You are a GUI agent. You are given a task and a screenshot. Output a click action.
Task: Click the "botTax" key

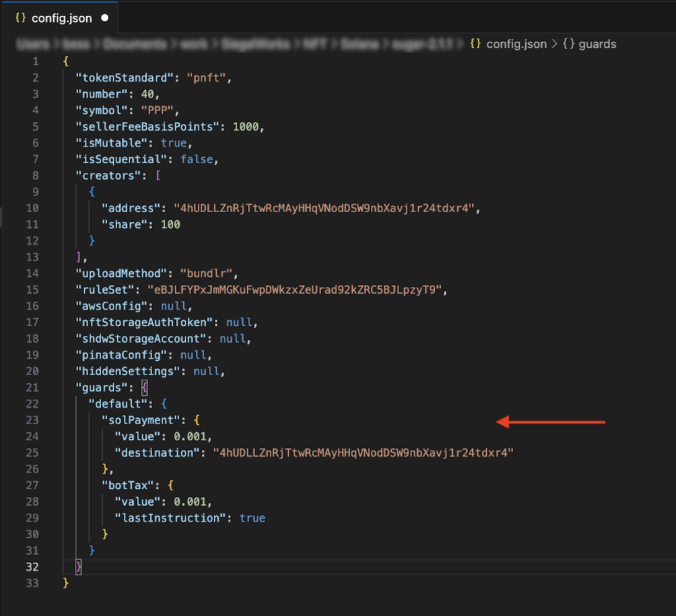(128, 486)
